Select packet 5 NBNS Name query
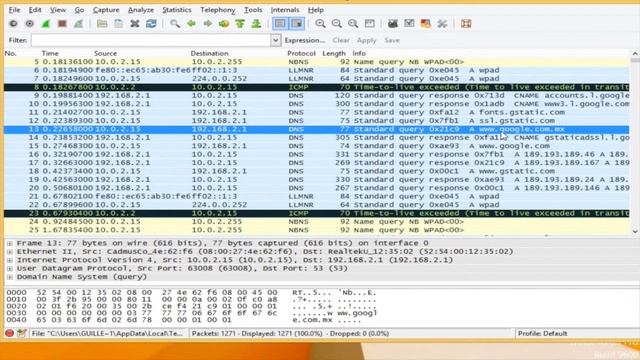The image size is (640, 360). pos(317,62)
